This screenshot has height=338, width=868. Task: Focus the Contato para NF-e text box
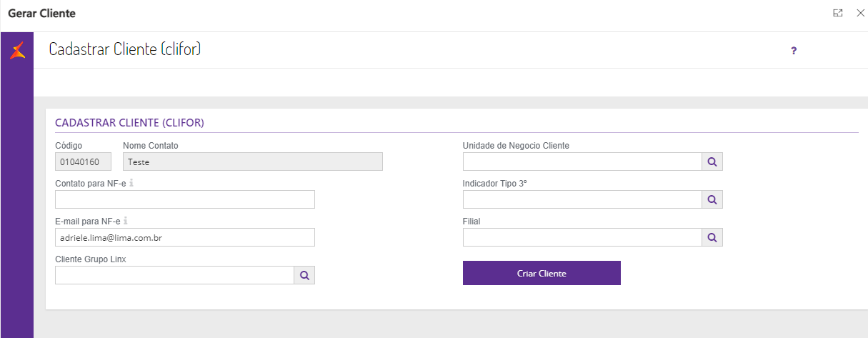184,199
